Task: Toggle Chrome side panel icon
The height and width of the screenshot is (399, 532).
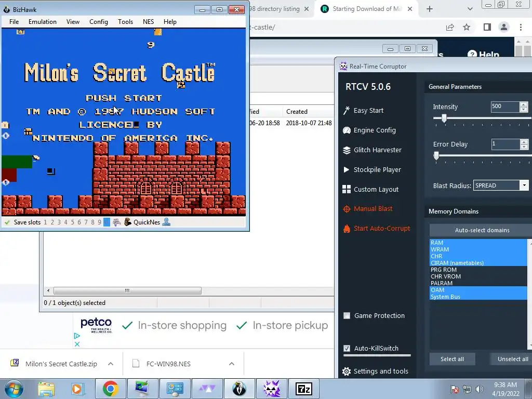Action: point(487,27)
